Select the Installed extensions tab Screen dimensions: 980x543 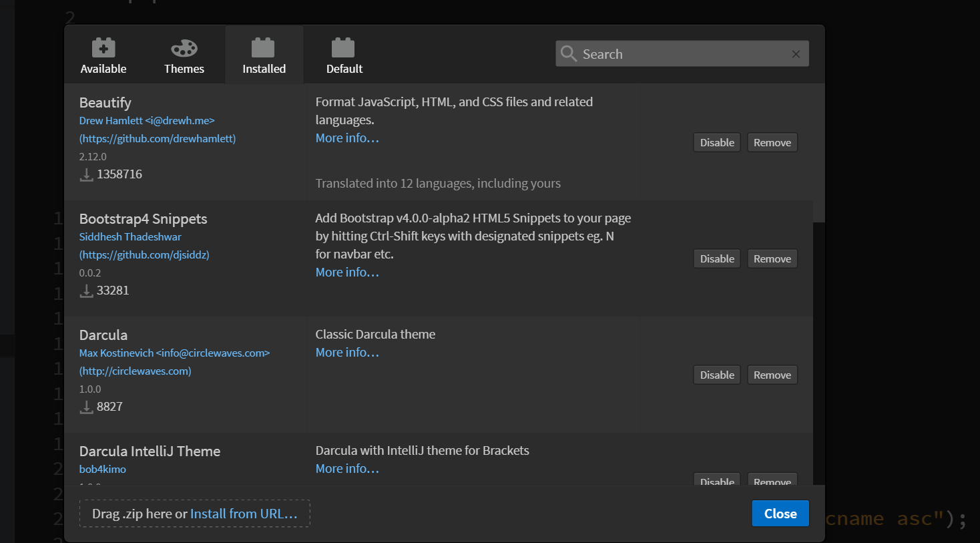coord(264,55)
